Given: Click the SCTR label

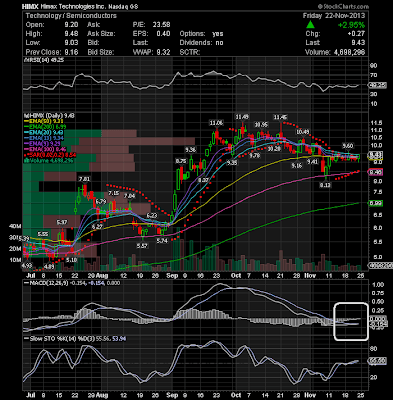Looking at the screenshot, I should point(190,52).
